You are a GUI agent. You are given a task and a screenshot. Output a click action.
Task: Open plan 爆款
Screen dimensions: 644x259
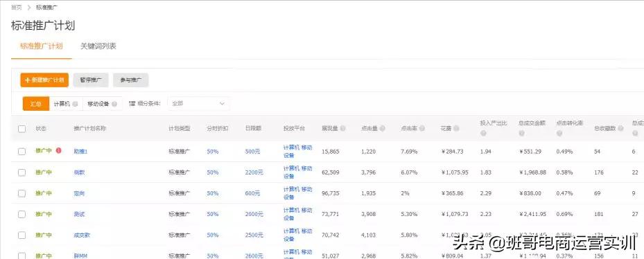(x=79, y=172)
